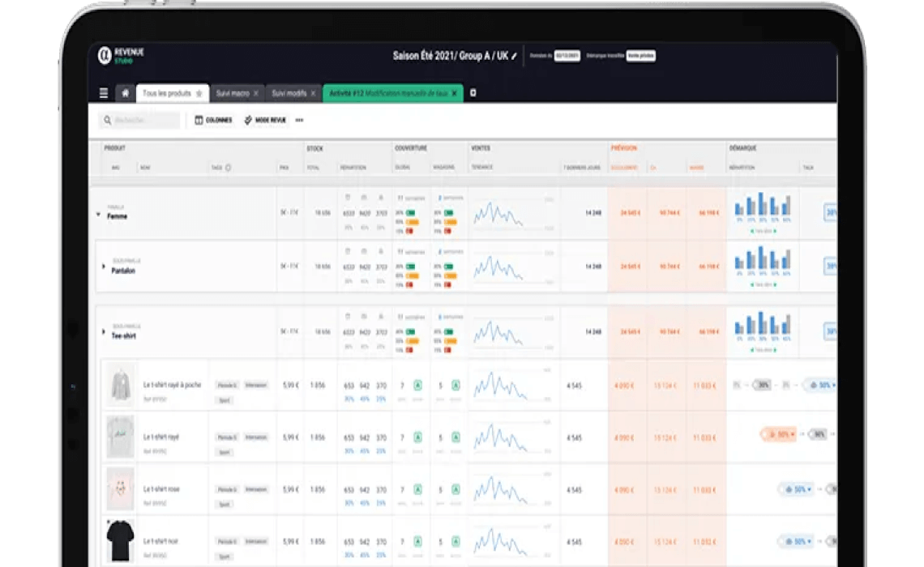Screen dimensions: 924x567
Task: Click the Prévision column group header
Action: click(623, 148)
